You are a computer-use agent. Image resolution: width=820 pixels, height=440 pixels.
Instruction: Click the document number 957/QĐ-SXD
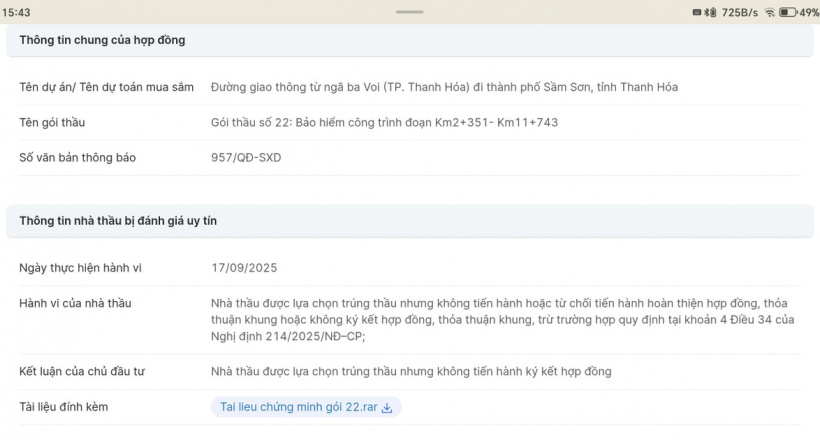click(x=246, y=158)
